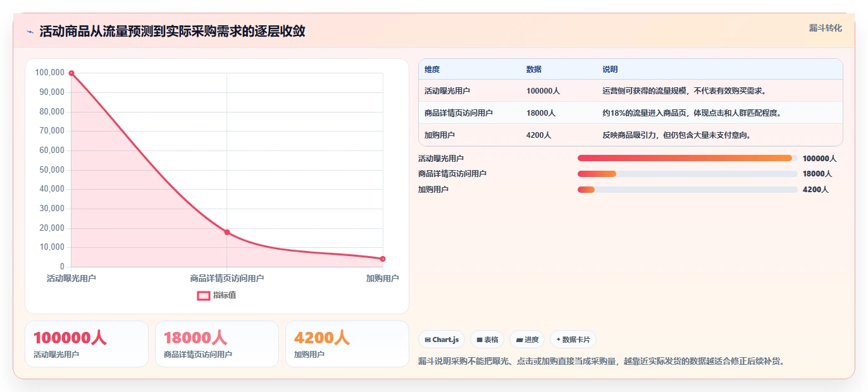The width and height of the screenshot is (868, 392).
Task: Click the 数据 column header
Action: point(534,70)
